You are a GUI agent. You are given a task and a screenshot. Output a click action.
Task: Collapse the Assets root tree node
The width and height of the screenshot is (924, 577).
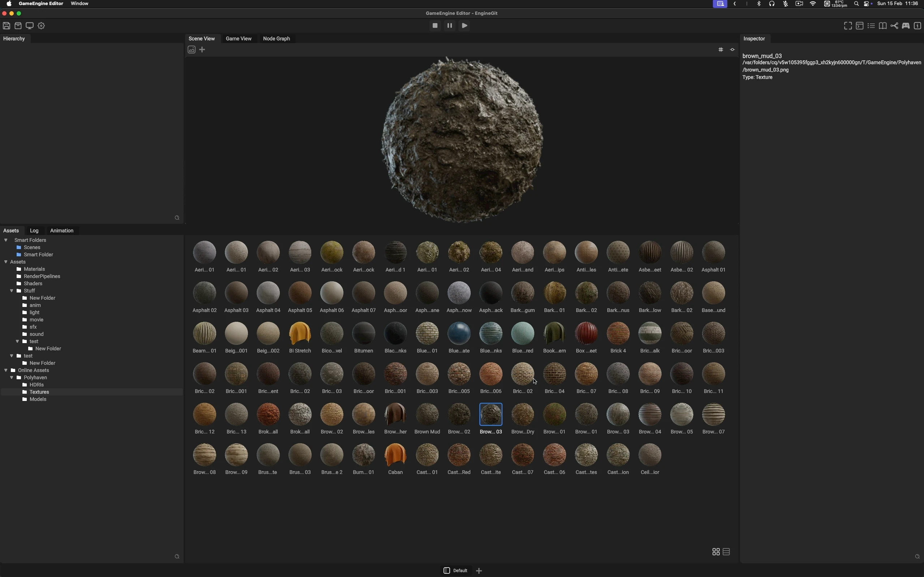6,262
